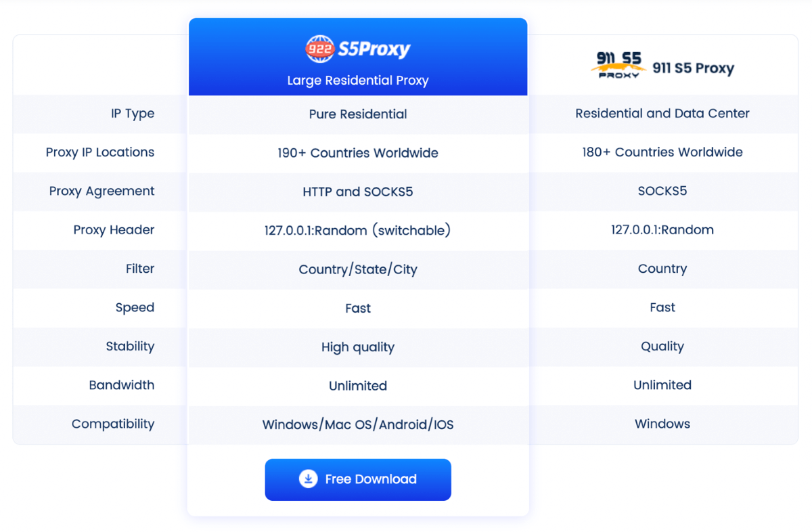Viewport: 812px width, 532px height.
Task: Select the 127.0.0.1:Random (switchable) proxy header cell
Action: [x=358, y=230]
